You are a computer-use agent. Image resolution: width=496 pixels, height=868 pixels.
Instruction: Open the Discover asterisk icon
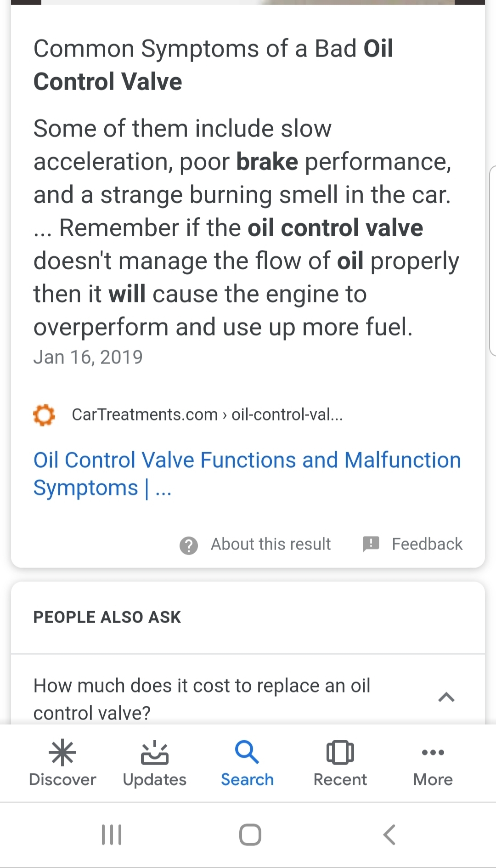(62, 753)
